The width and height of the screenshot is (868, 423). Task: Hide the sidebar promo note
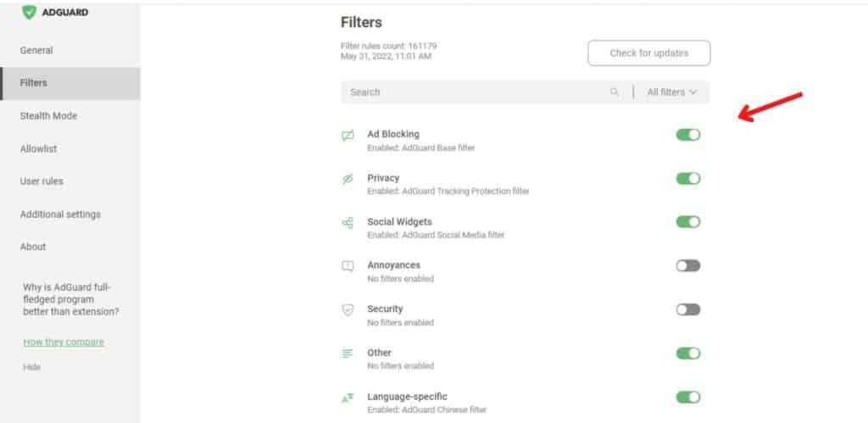coord(31,367)
